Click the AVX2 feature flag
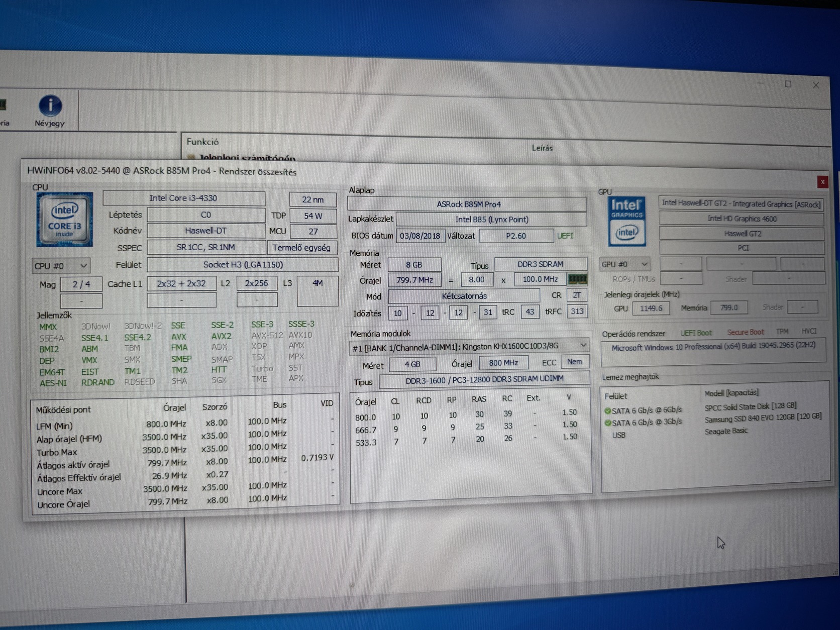Screen dimensions: 840x630 pyautogui.click(x=221, y=336)
